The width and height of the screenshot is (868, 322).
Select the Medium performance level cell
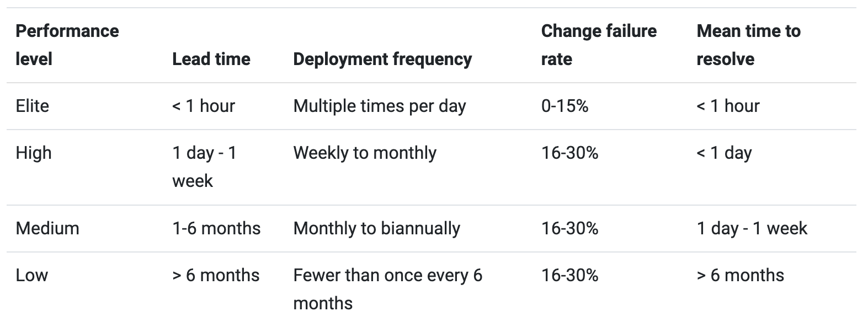[47, 228]
